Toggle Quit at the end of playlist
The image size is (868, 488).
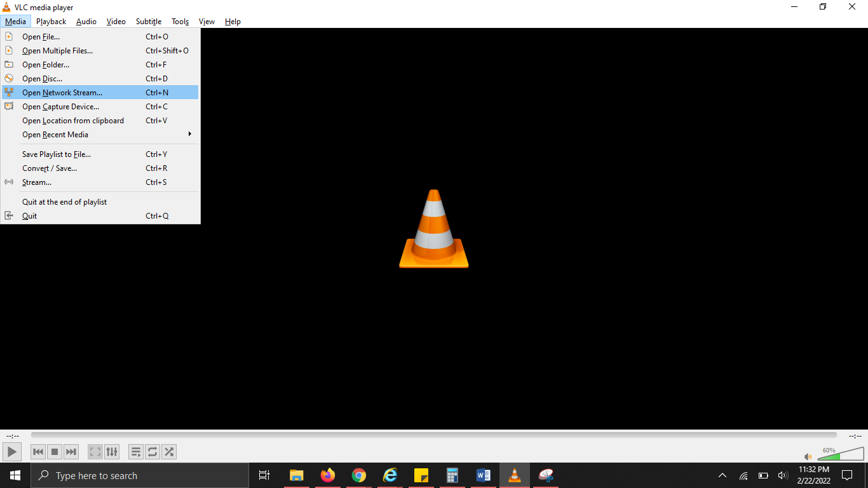pos(100,202)
